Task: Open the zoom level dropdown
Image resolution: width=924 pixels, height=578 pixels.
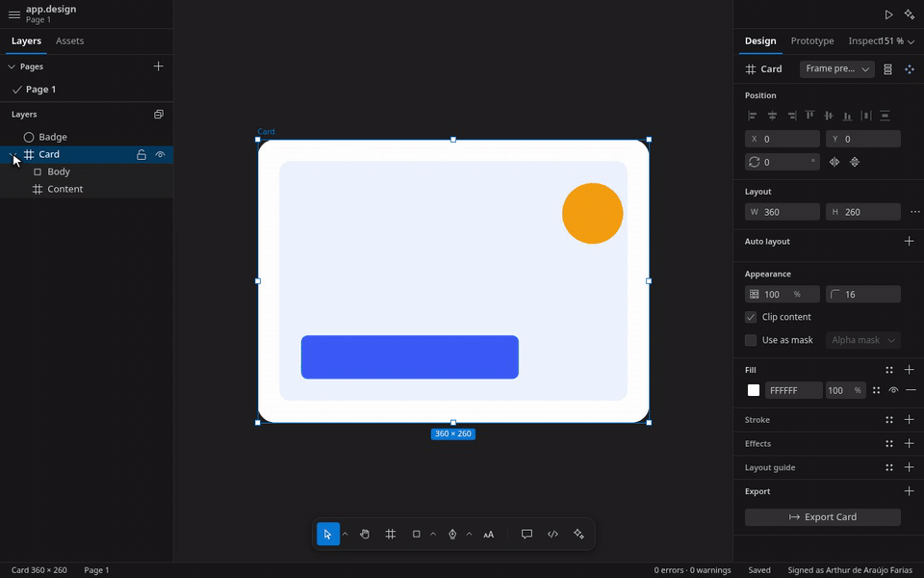Action: point(899,40)
